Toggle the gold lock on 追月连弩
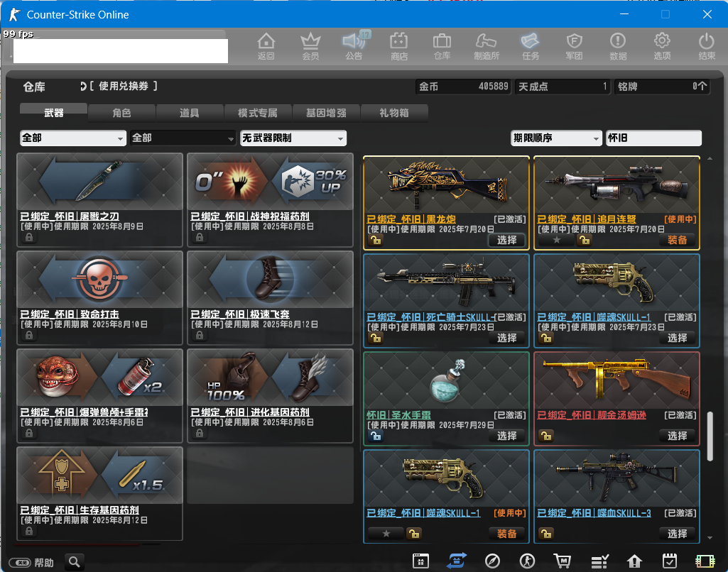 click(x=584, y=240)
